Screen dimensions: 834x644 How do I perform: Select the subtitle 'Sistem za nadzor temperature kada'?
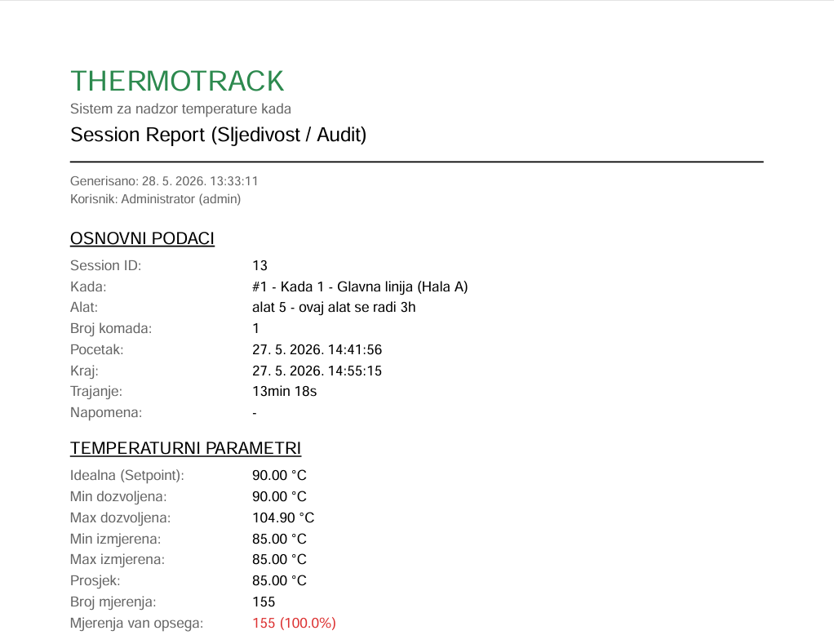[181, 109]
